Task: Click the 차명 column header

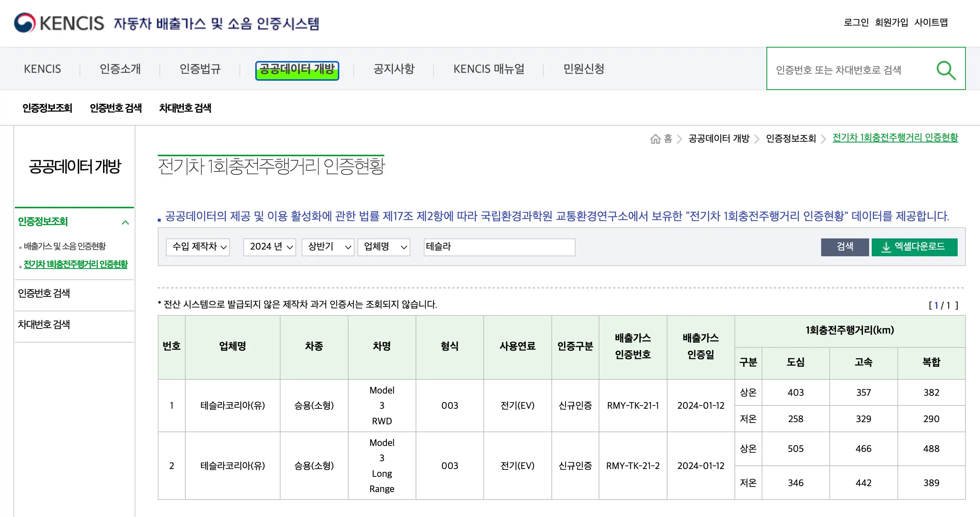Action: (x=382, y=346)
